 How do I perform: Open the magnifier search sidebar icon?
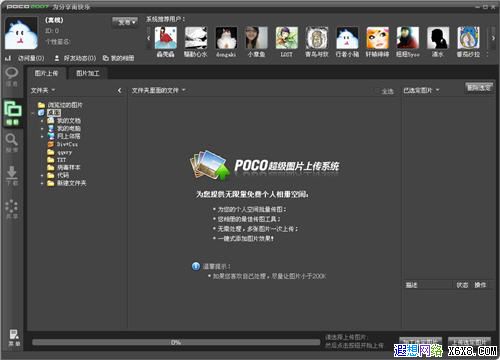click(12, 143)
